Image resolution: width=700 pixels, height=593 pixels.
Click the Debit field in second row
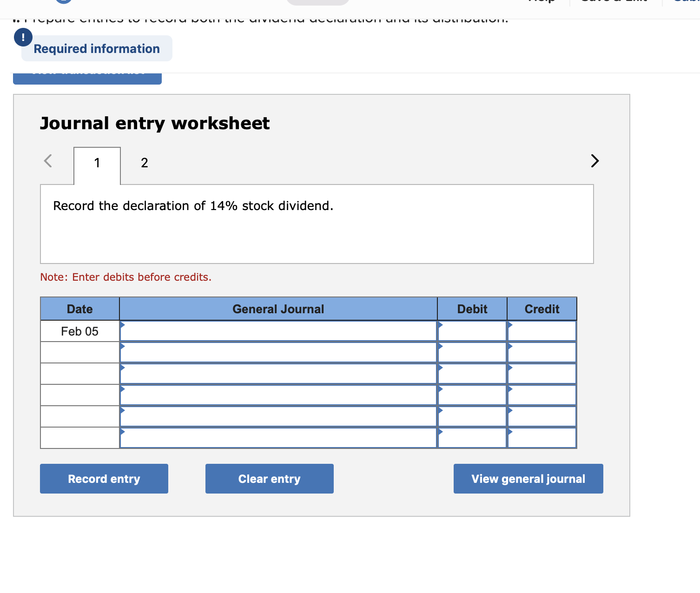472,353
